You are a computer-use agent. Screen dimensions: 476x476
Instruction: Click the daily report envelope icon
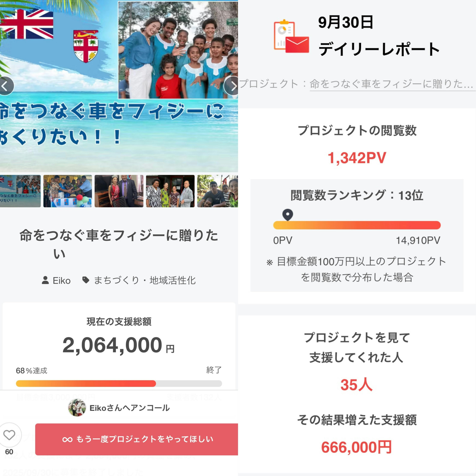(292, 37)
